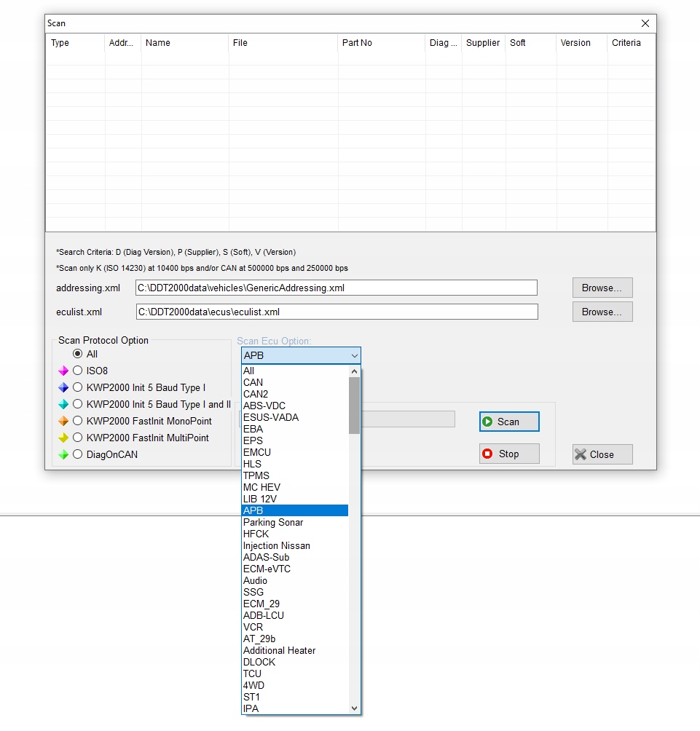Click the Close button with X icon
Screen dimensions: 700x731
click(x=602, y=454)
